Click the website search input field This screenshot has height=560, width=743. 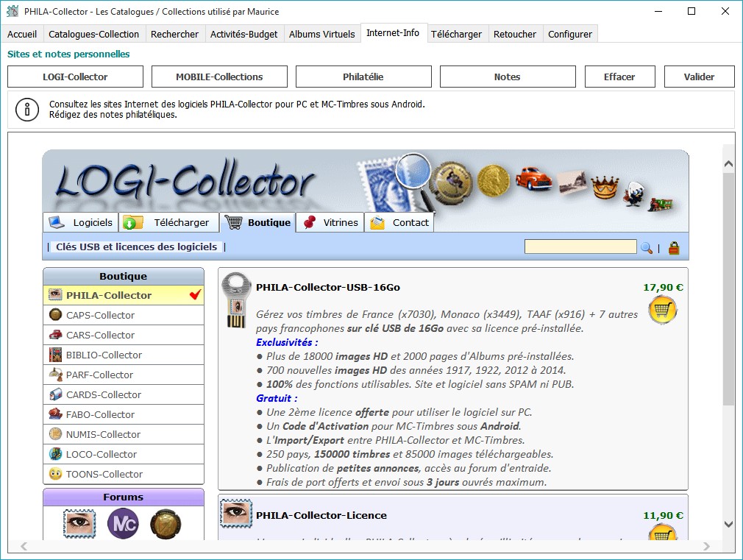tap(580, 247)
